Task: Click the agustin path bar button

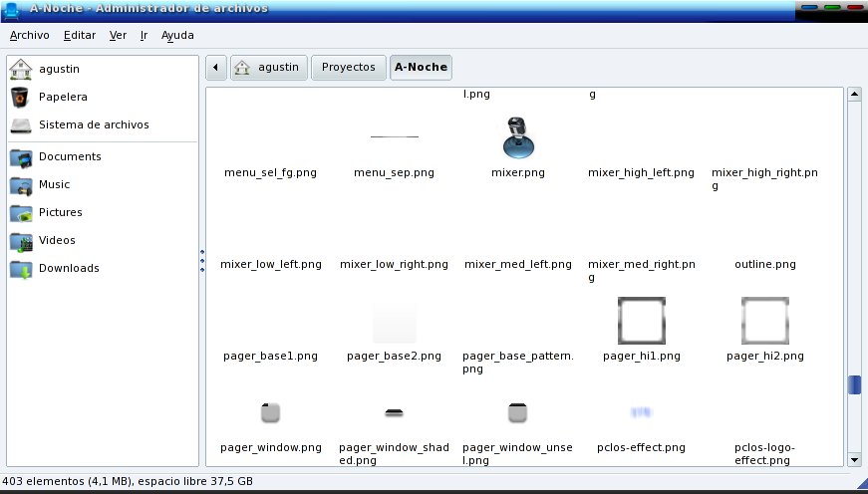Action: tap(268, 68)
